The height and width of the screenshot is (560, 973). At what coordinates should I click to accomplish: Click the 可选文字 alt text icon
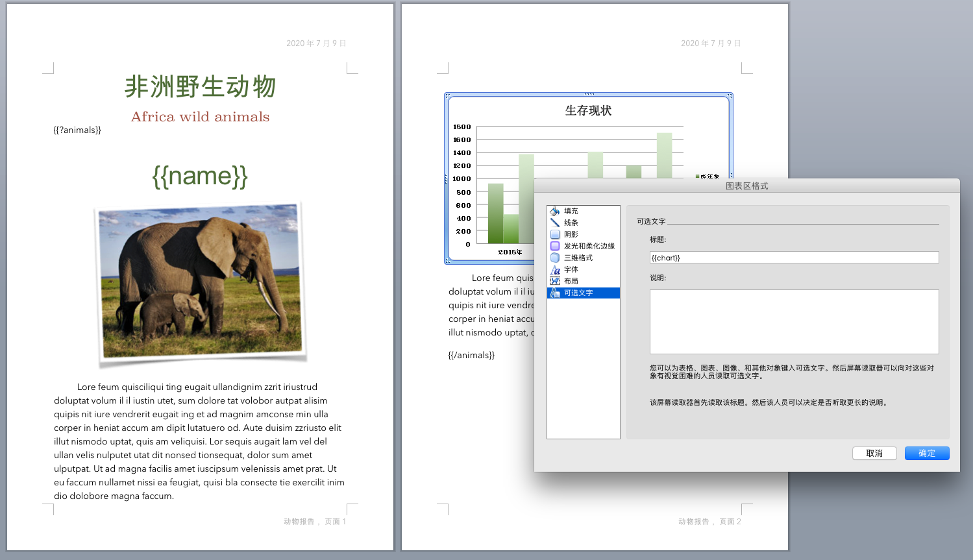[555, 293]
